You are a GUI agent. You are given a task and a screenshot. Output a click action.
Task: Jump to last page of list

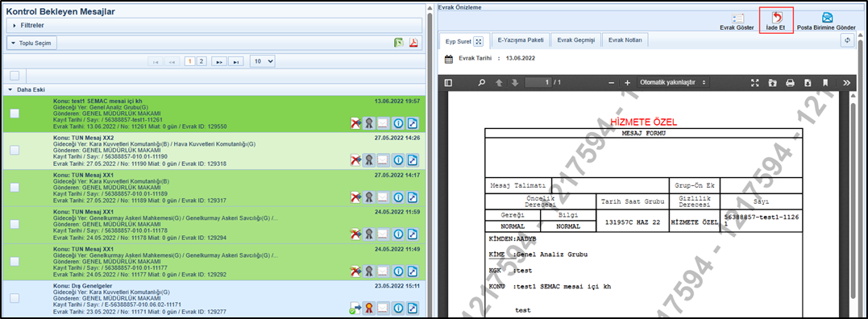(x=236, y=61)
